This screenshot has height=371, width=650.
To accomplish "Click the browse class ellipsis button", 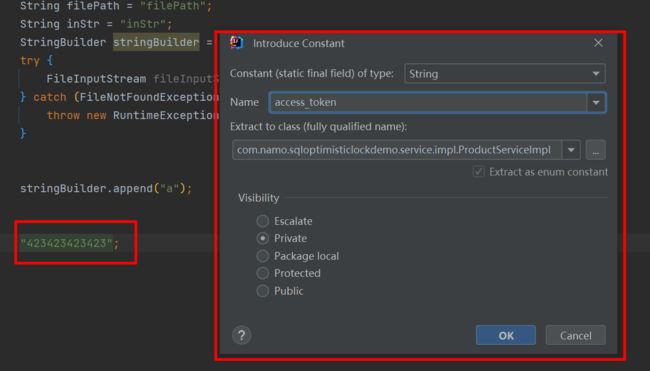I will coord(595,150).
